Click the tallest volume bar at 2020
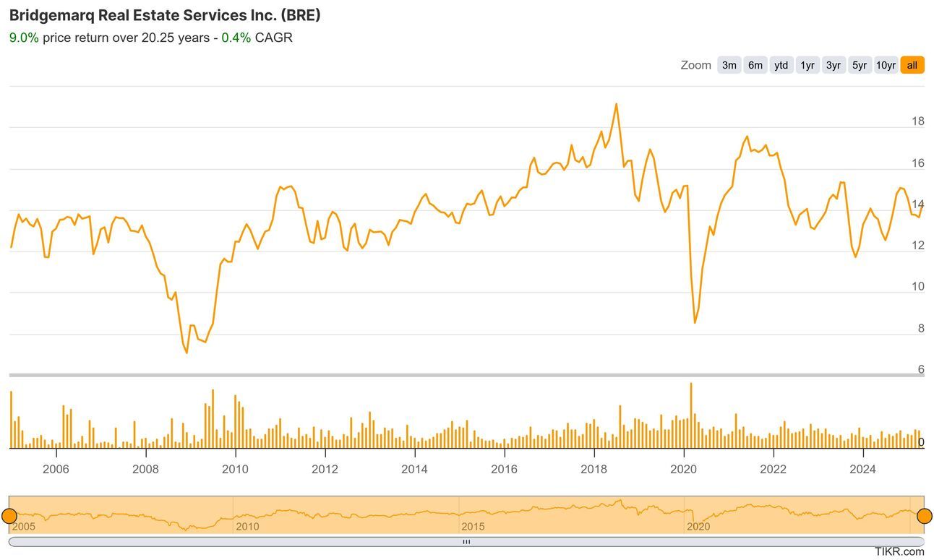The width and height of the screenshot is (934, 560). pyautogui.click(x=691, y=415)
